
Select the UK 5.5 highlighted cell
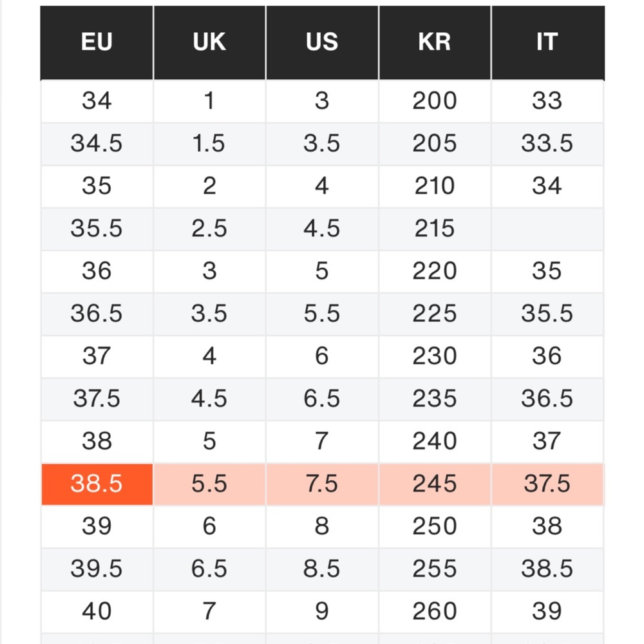pos(209,484)
